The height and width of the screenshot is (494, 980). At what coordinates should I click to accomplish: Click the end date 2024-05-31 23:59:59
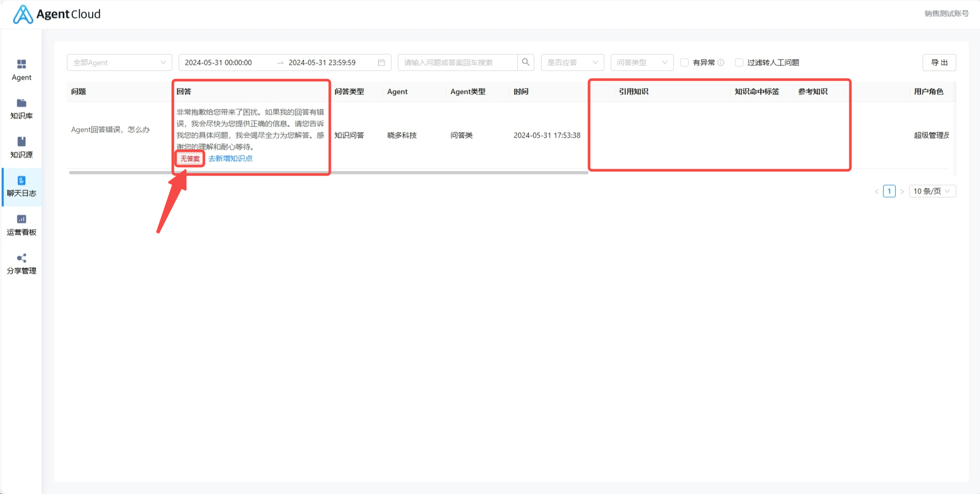point(322,62)
